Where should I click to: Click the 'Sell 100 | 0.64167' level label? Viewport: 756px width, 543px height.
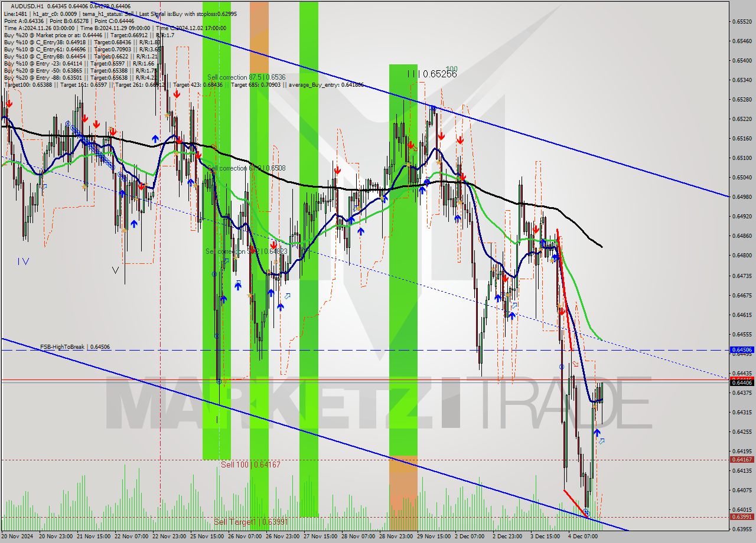[x=250, y=465]
